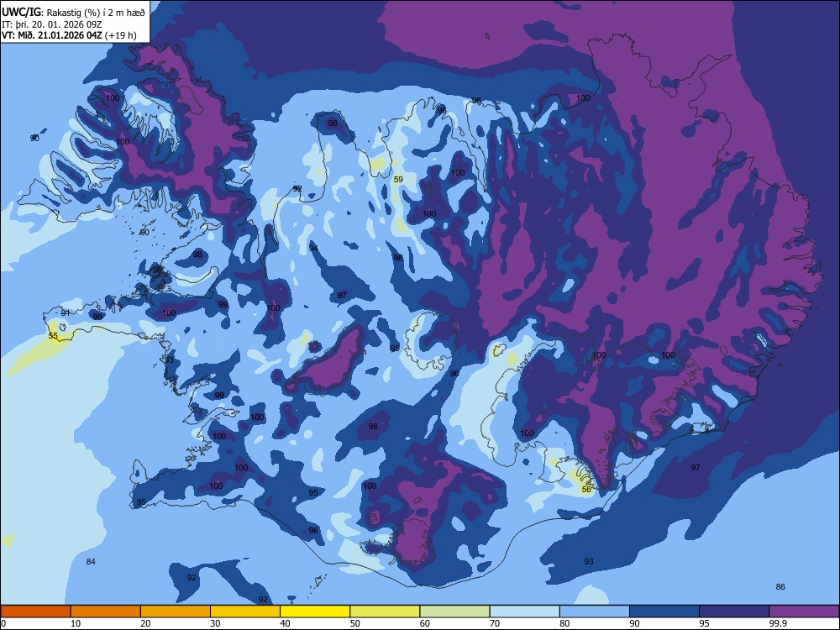The width and height of the screenshot is (840, 630).
Task: Click the '56' humidity value in the southeast
Action: point(586,489)
